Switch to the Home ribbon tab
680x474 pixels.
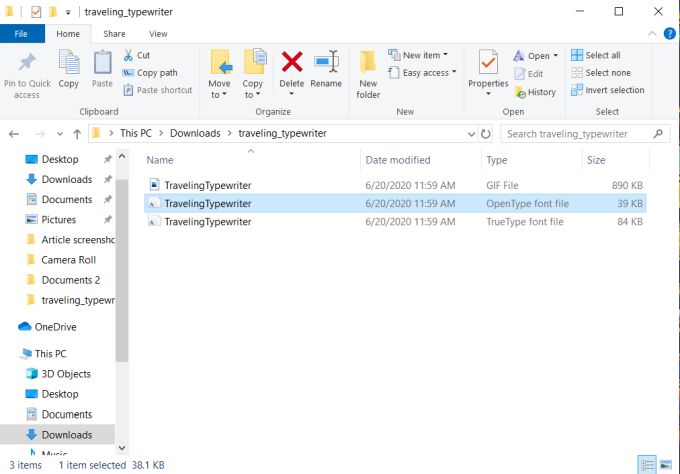point(68,34)
